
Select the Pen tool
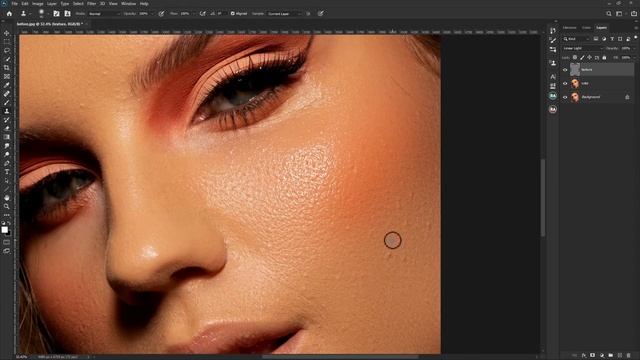tap(7, 163)
